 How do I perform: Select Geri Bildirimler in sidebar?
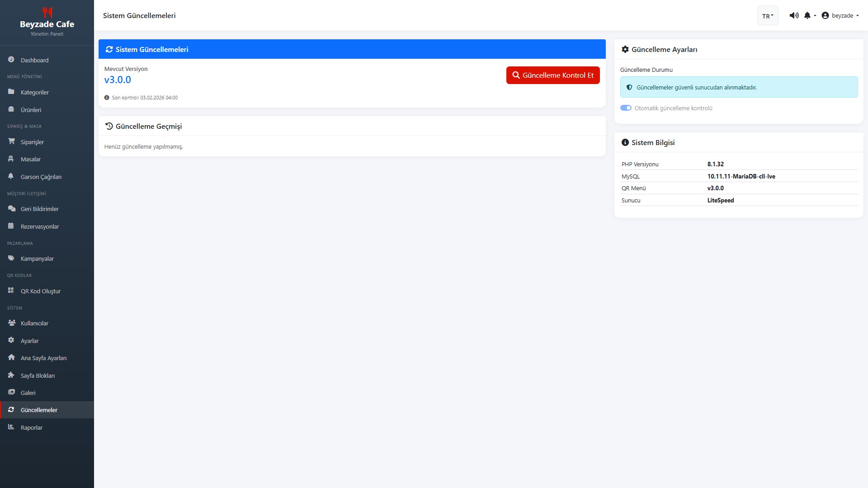[x=40, y=209]
